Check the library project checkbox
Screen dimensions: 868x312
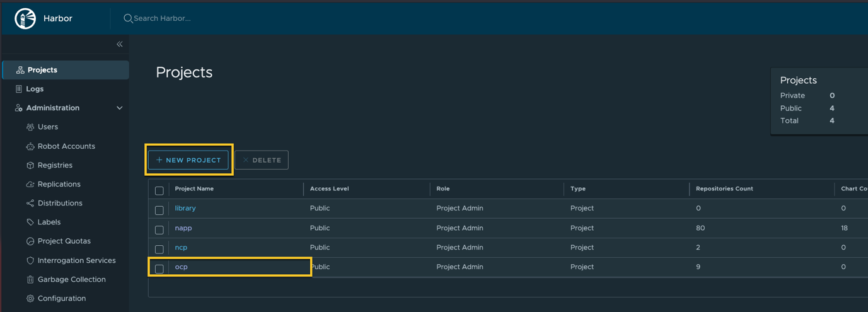point(159,210)
